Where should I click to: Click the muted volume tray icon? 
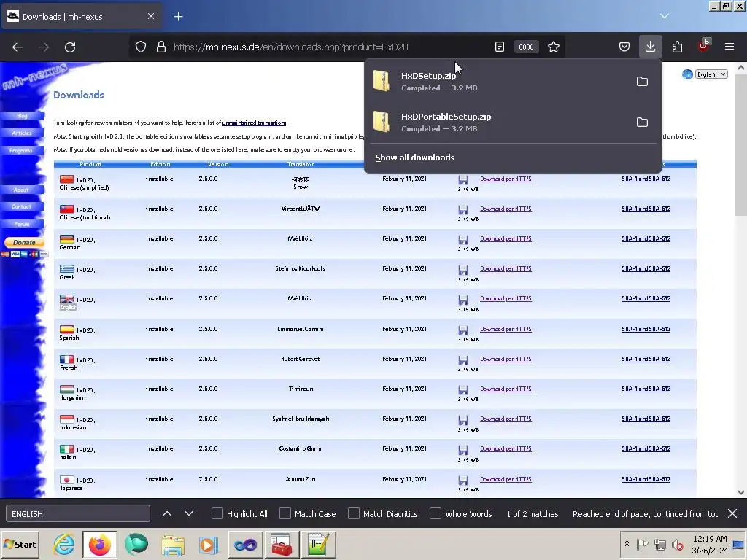click(677, 544)
